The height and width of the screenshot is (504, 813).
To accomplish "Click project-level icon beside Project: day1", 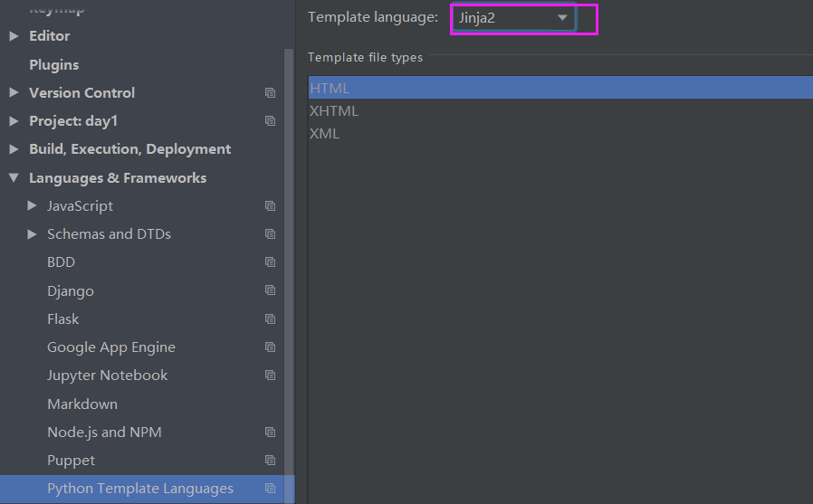I will coord(270,121).
